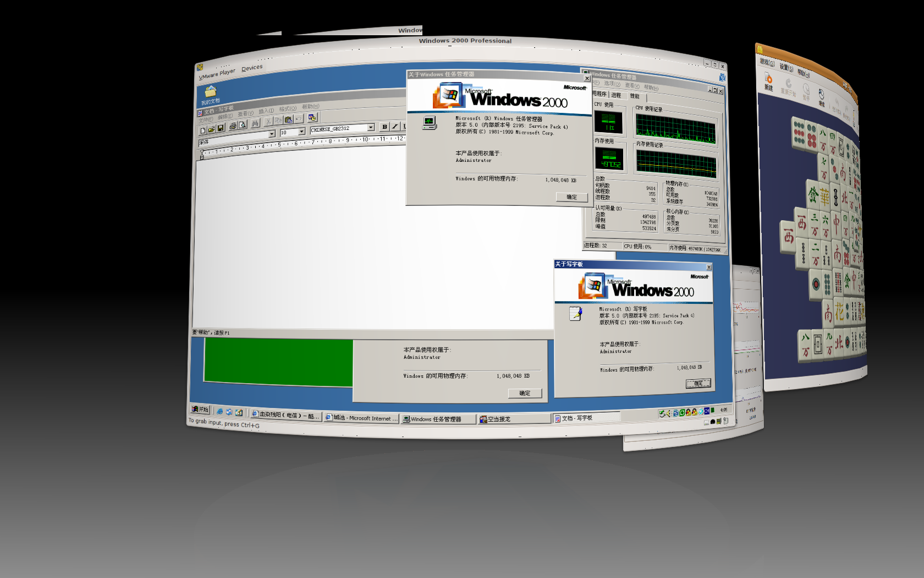Click the Open file icon in WordPad

click(211, 129)
